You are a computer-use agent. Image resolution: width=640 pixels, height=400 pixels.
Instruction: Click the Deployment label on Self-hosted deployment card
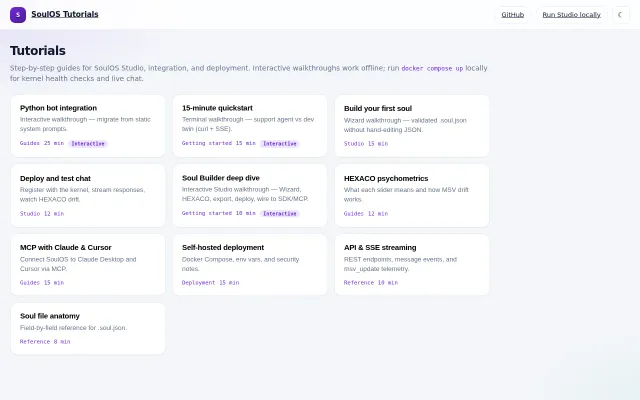(x=198, y=282)
